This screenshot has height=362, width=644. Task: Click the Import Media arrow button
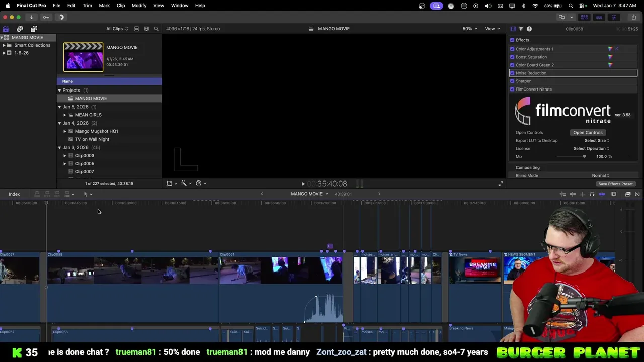31,17
